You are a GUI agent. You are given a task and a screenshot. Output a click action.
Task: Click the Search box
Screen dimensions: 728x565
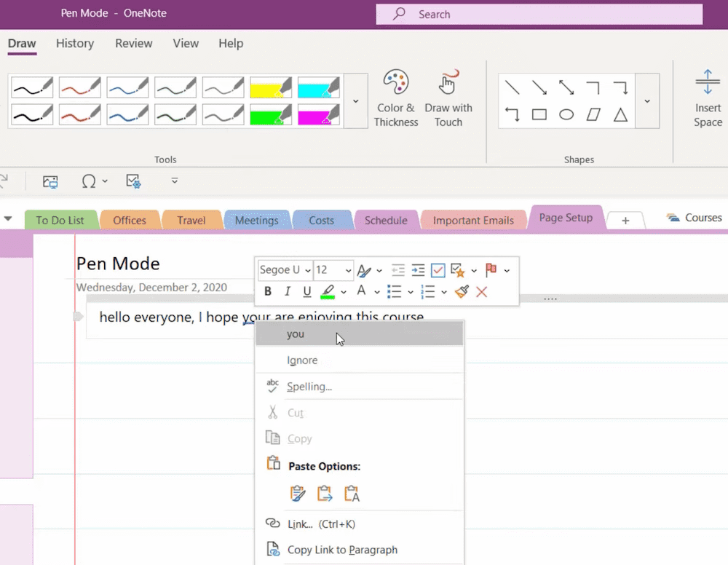point(539,15)
